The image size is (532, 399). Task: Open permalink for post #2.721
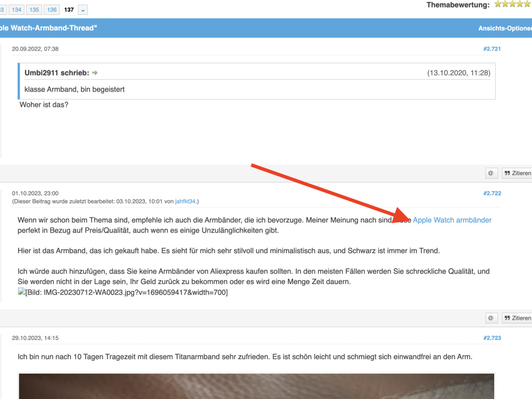(x=492, y=49)
